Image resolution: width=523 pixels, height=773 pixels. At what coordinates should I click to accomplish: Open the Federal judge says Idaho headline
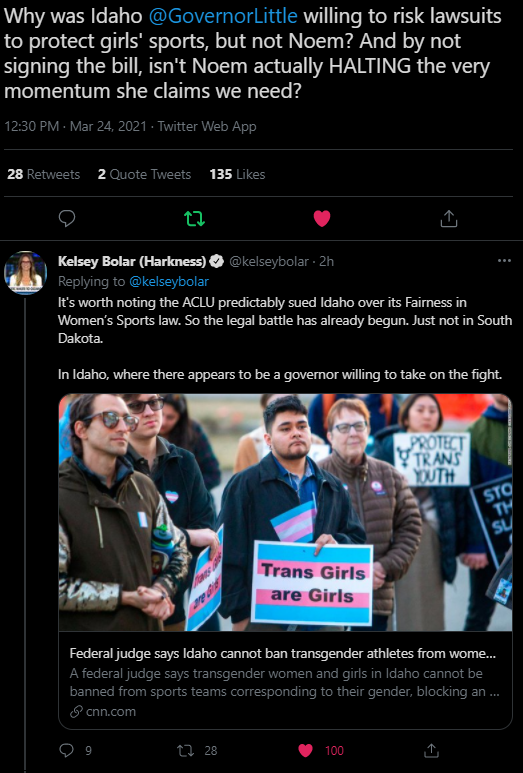coord(282,653)
